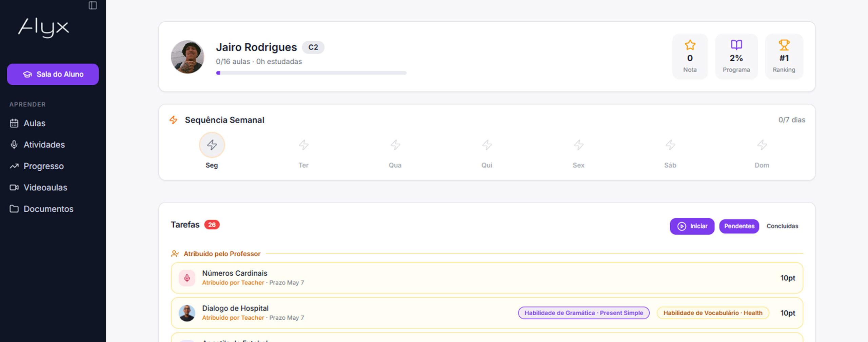Click the Alyx logo

click(43, 28)
